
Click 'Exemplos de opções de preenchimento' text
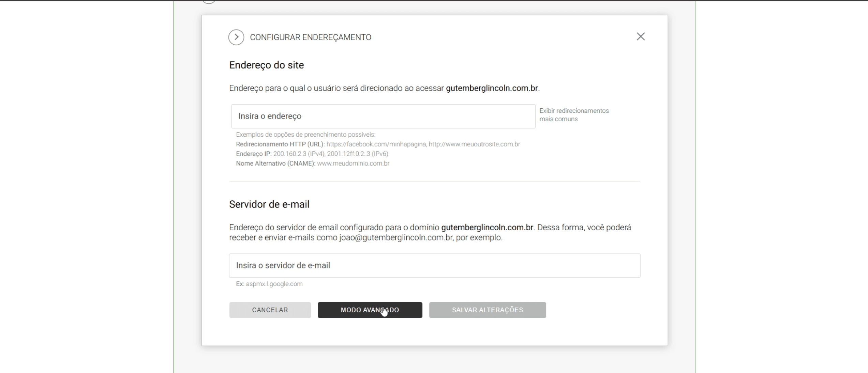pos(305,135)
